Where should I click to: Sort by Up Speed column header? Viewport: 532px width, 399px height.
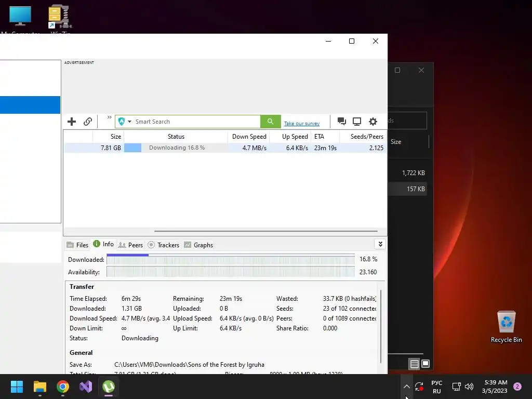[290, 137]
